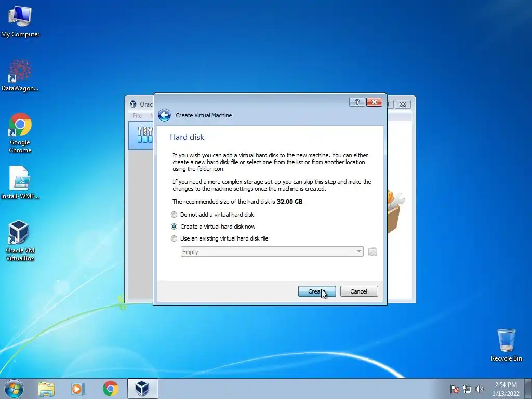
Task: Open Windows Explorer from the taskbar
Action: (x=46, y=389)
